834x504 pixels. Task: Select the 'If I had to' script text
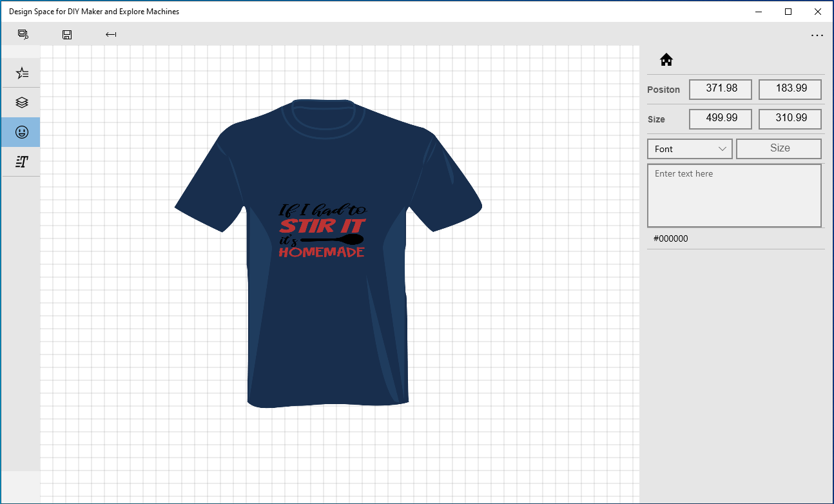322,210
